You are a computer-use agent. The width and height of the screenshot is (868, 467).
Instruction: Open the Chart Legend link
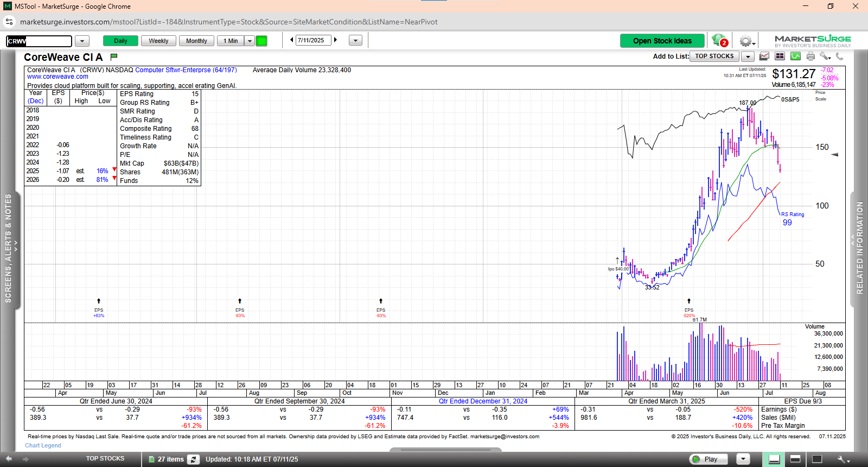(x=43, y=445)
